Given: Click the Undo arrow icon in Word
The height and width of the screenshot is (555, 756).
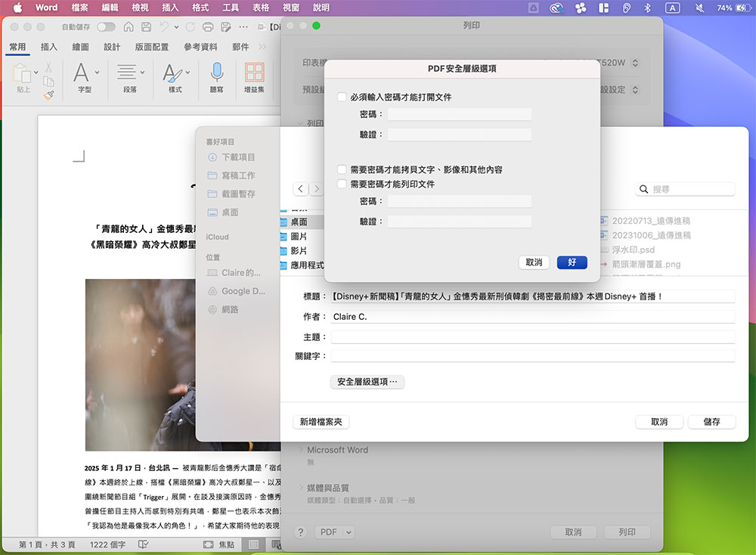Looking at the screenshot, I should point(164,27).
